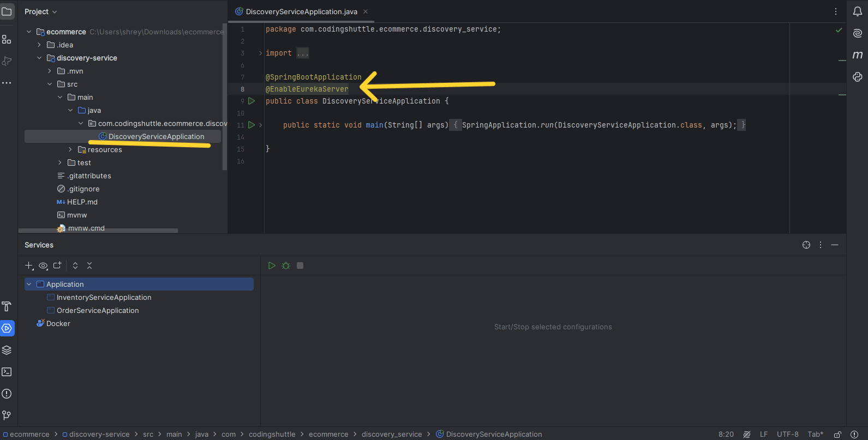Toggle the Services tool window icon
Image resolution: width=868 pixels, height=440 pixels.
7,328
